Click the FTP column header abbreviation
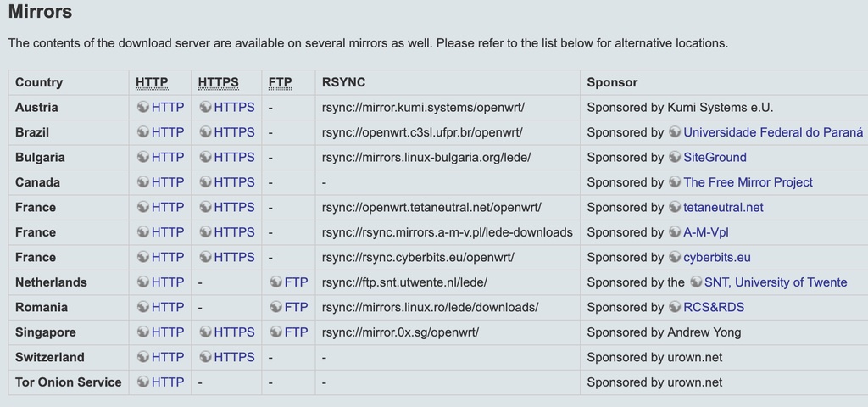Viewport: 868px width, 407px height. [x=280, y=82]
